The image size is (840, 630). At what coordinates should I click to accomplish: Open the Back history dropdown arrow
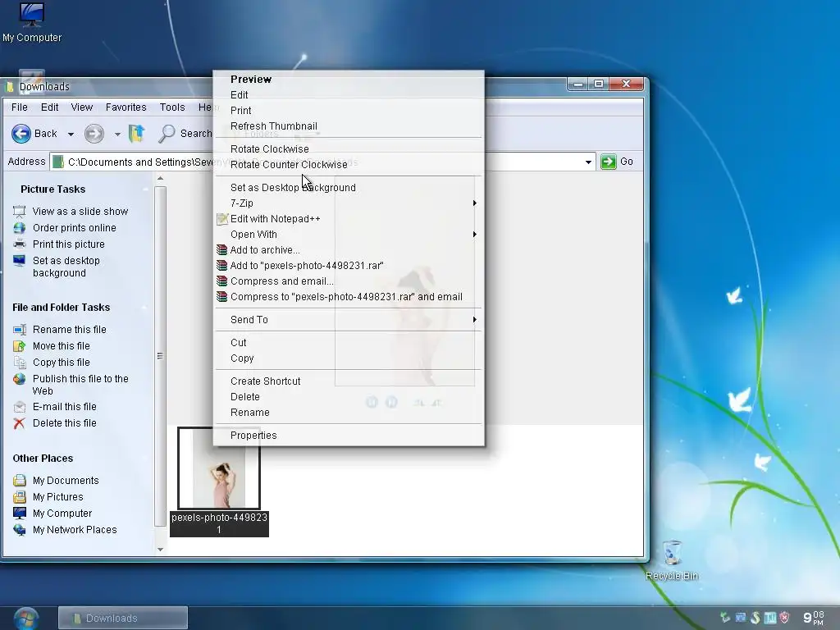(71, 134)
